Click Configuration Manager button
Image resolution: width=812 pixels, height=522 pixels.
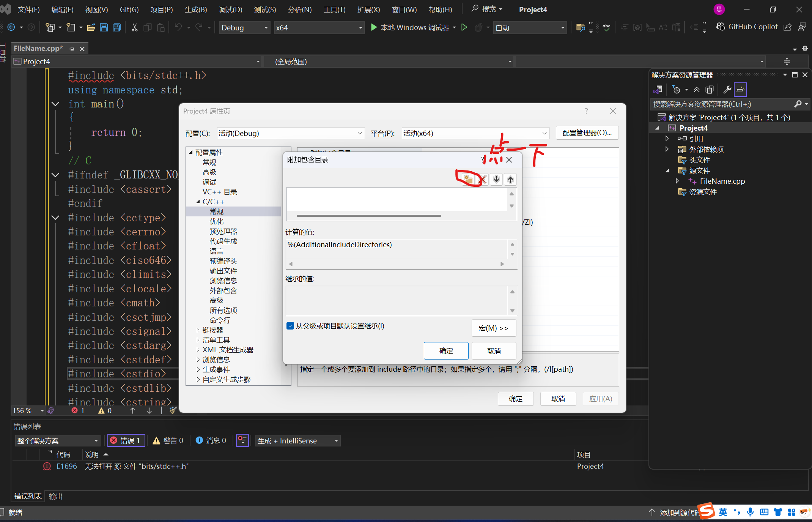[x=587, y=133]
